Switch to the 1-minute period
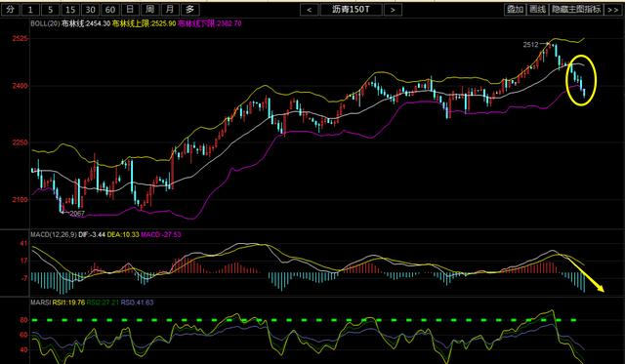 tap(30, 10)
